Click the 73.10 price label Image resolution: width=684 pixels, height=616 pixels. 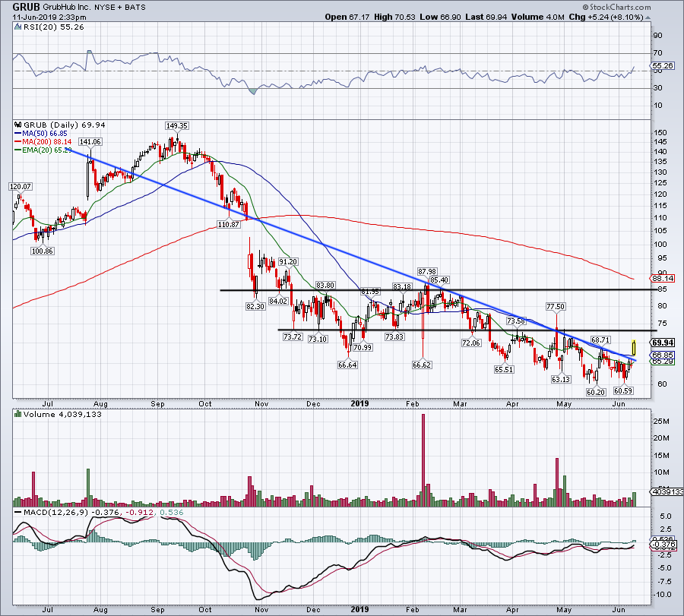click(318, 339)
